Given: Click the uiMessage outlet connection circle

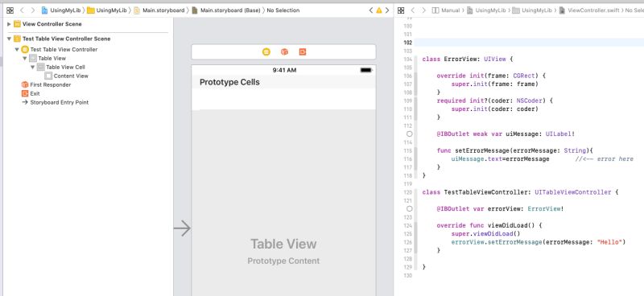Looking at the screenshot, I should (x=409, y=134).
